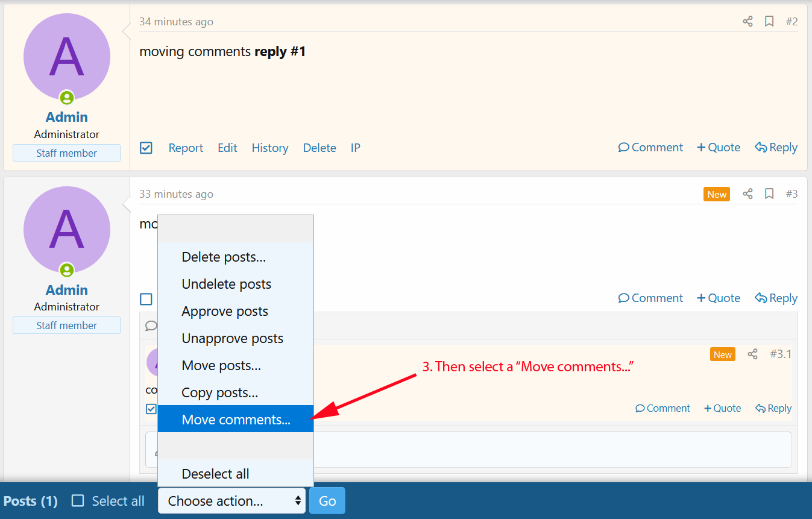Choose Delete posts... in the action list
This screenshot has width=812, height=519.
click(x=224, y=257)
